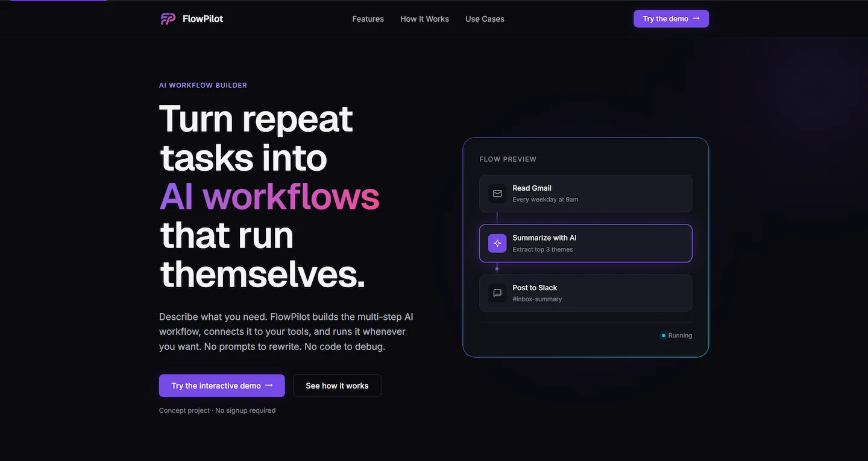Image resolution: width=868 pixels, height=461 pixels.
Task: Click the envelope icon in Read Gmail step
Action: pos(497,194)
